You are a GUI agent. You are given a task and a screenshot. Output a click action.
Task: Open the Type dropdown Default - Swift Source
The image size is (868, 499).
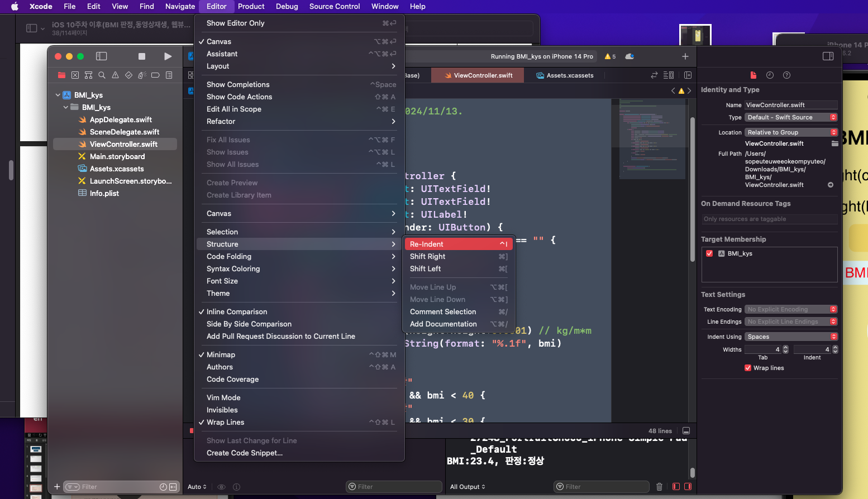coord(791,117)
